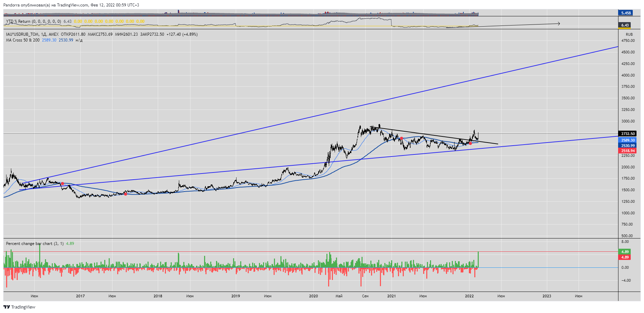The image size is (644, 313).
Task: Select the black descending trendline from 2020 peak
Action: [434, 135]
